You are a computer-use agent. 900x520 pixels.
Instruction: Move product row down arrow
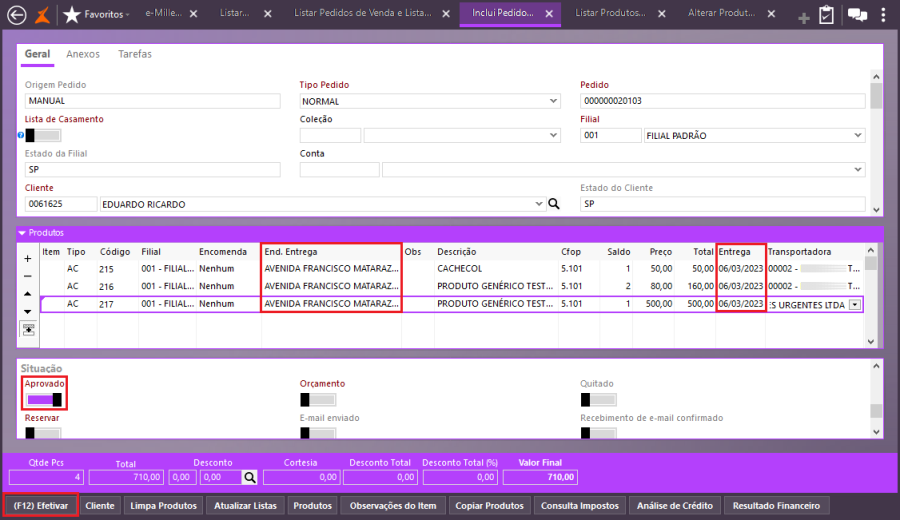tap(28, 312)
